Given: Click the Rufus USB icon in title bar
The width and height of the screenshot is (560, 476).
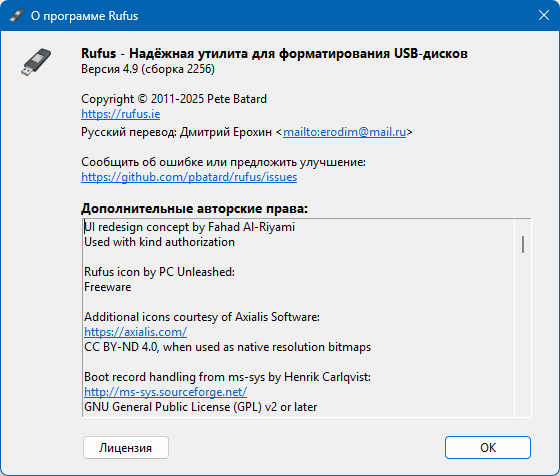Looking at the screenshot, I should pos(16,15).
